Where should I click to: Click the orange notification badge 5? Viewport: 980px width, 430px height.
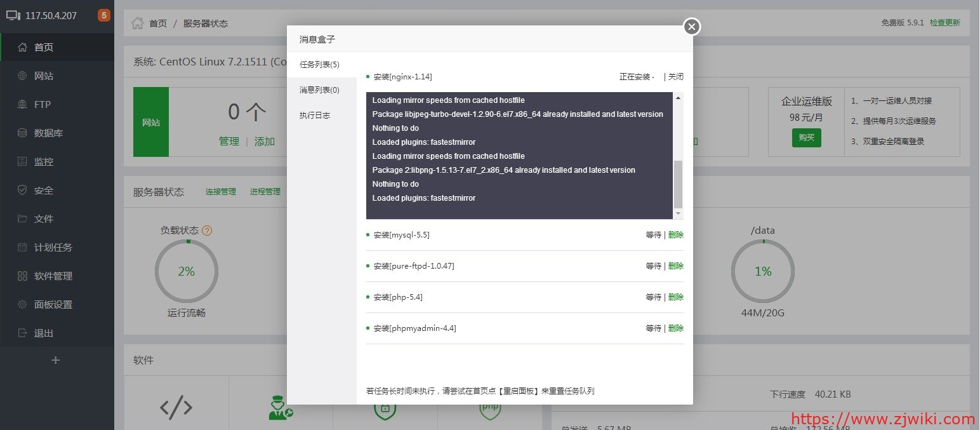click(x=104, y=15)
